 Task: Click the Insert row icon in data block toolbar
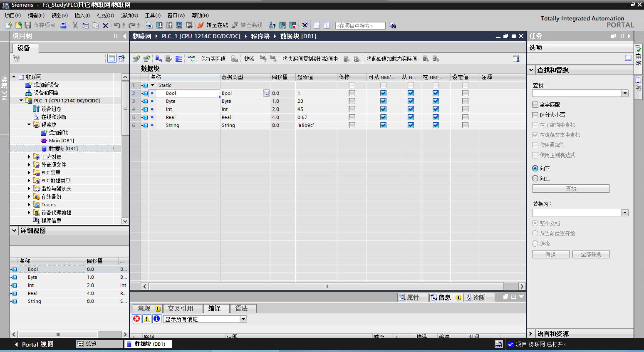(x=137, y=59)
